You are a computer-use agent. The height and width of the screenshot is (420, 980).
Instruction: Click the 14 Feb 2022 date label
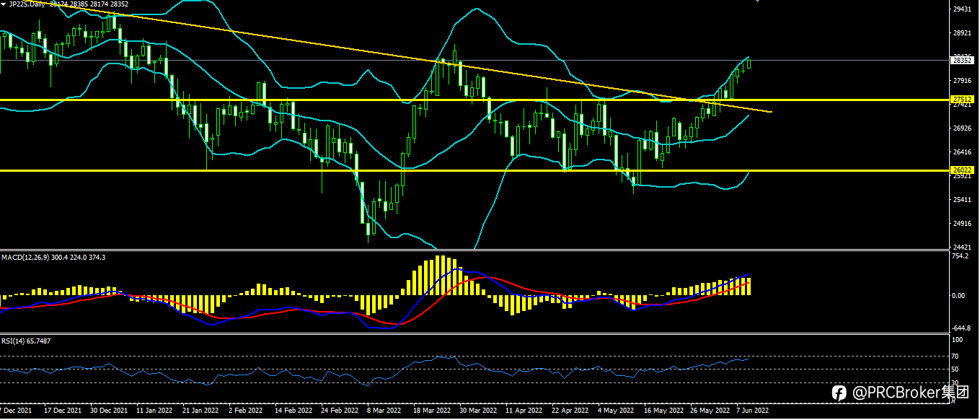(293, 410)
